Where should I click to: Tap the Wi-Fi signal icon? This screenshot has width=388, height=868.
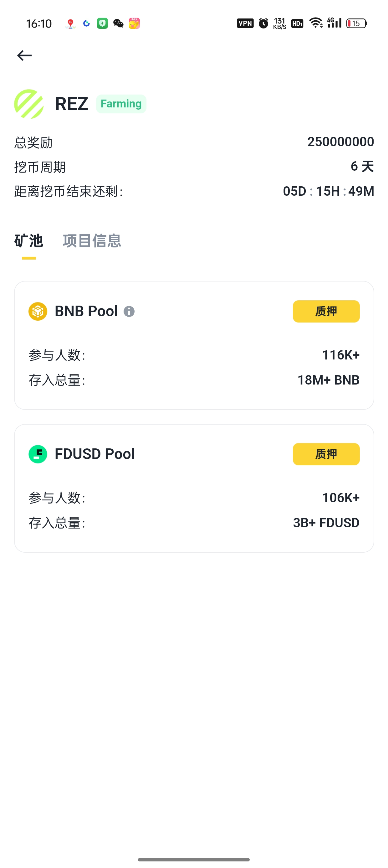(x=316, y=23)
